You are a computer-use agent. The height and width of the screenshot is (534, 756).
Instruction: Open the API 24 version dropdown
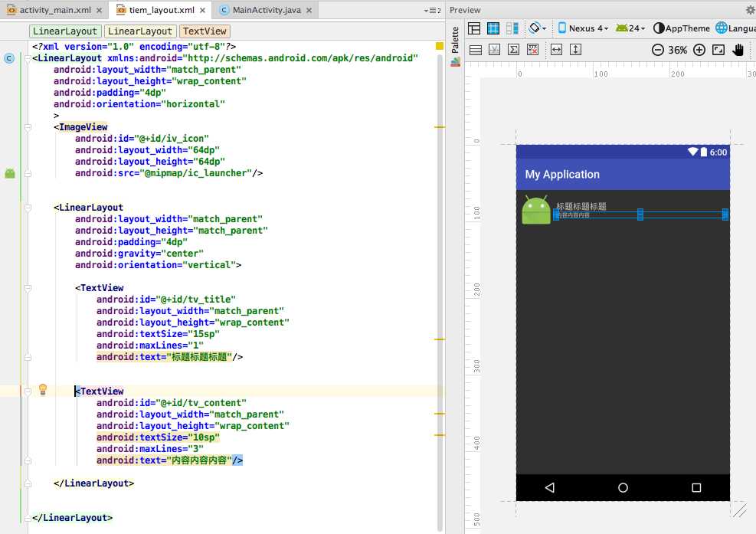click(x=630, y=28)
